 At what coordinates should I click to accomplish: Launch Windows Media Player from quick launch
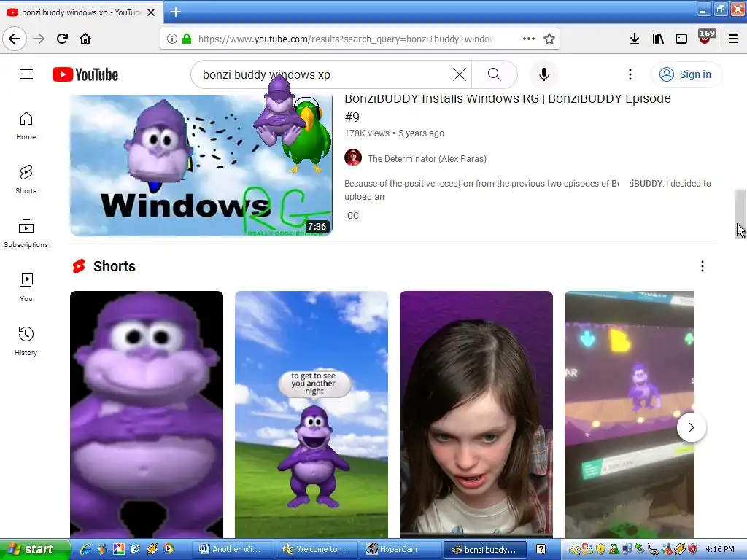point(169,549)
